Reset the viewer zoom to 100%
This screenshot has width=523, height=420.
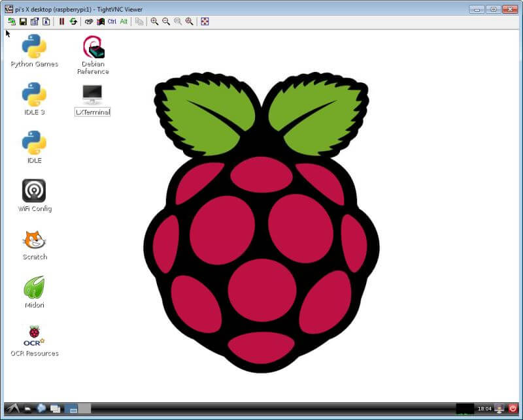coord(177,22)
